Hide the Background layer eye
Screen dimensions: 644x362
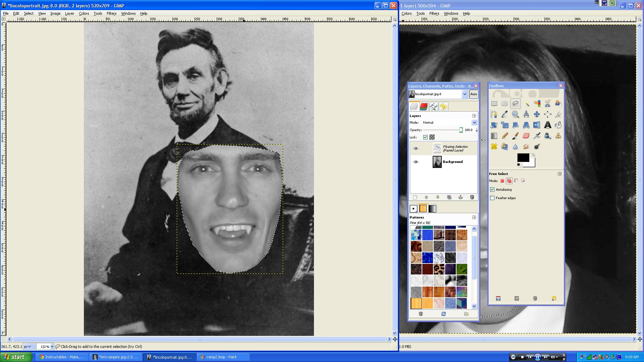pos(416,162)
